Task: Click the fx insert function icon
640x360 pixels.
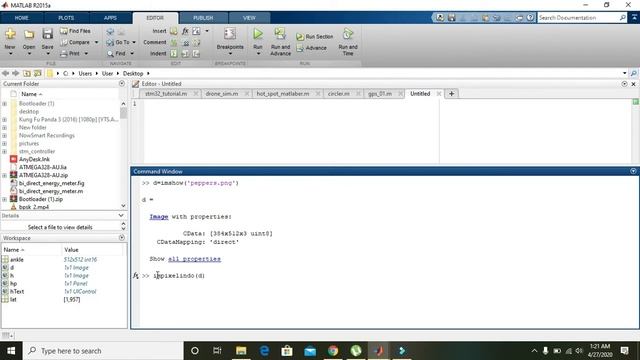Action: (x=185, y=31)
